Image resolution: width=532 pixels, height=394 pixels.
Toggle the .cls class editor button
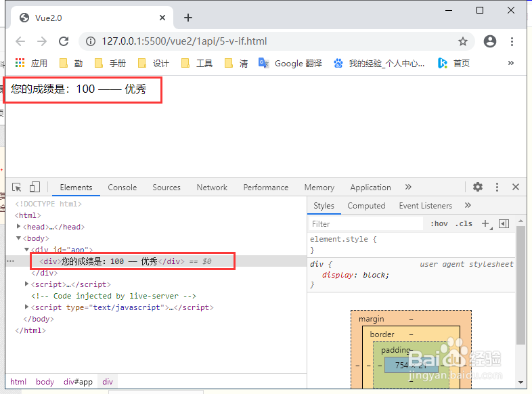[x=464, y=223]
